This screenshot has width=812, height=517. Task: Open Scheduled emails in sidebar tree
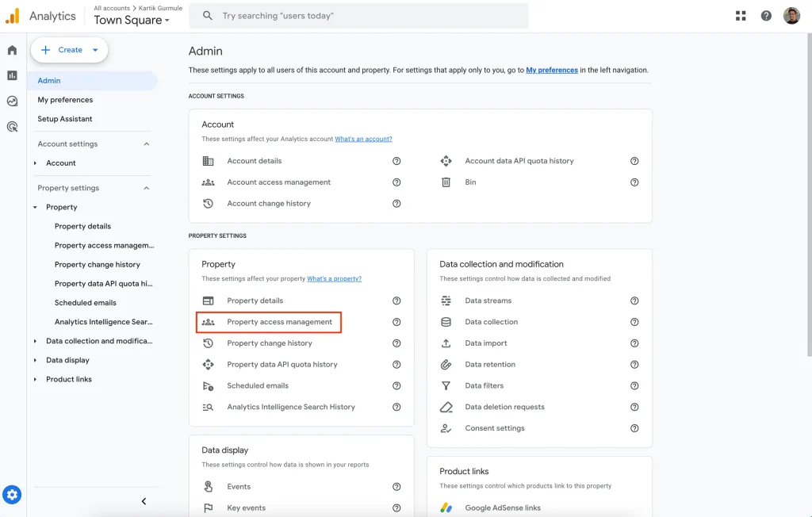point(86,303)
